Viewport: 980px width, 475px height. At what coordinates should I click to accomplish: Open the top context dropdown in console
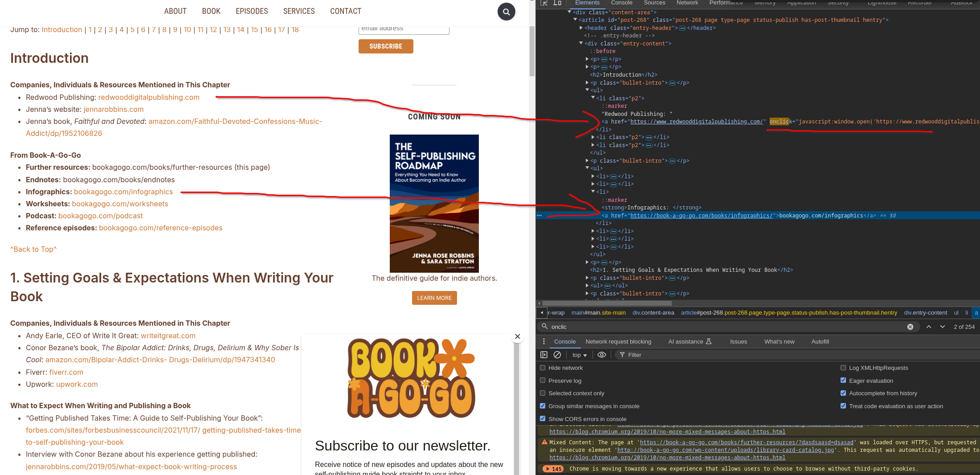[x=580, y=355]
